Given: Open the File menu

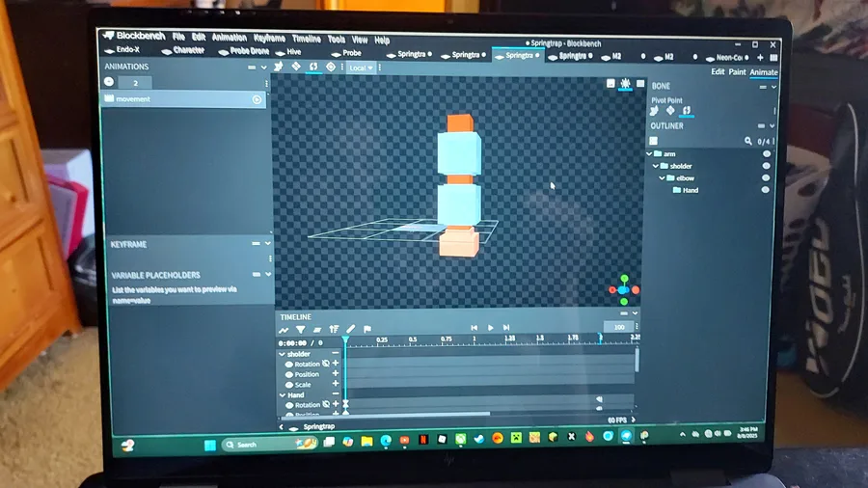Looking at the screenshot, I should click(178, 37).
